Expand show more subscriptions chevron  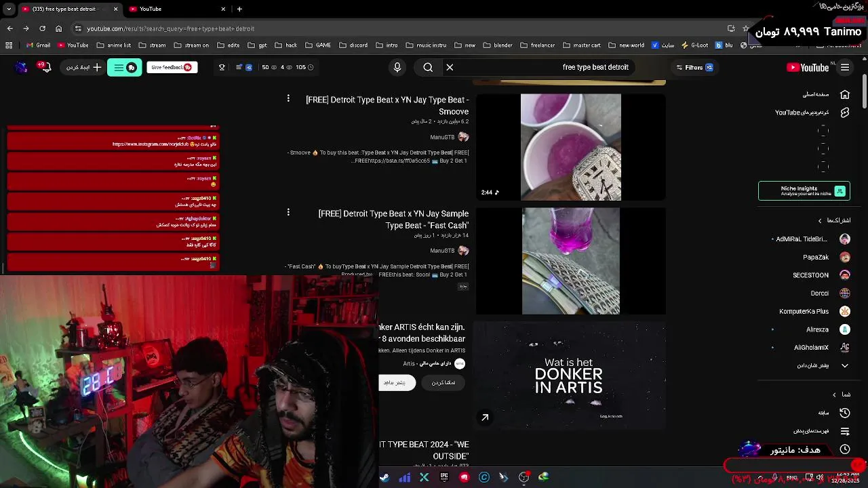click(845, 365)
